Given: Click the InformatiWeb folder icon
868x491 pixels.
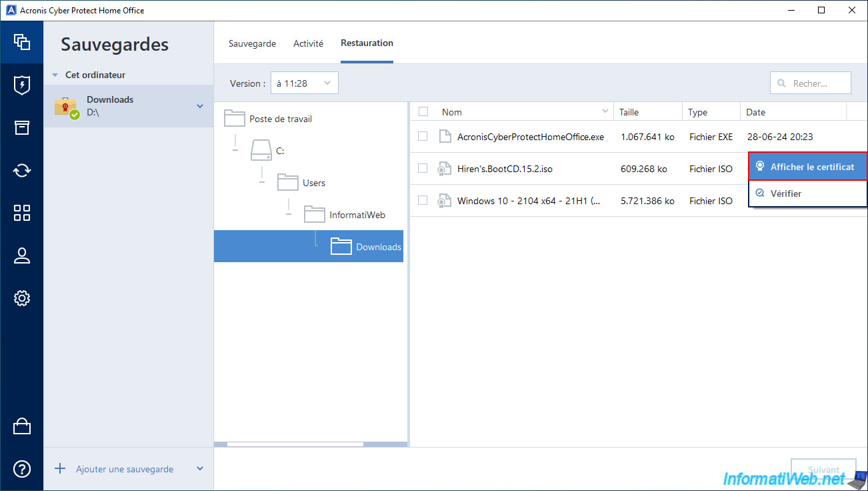Looking at the screenshot, I should point(315,214).
